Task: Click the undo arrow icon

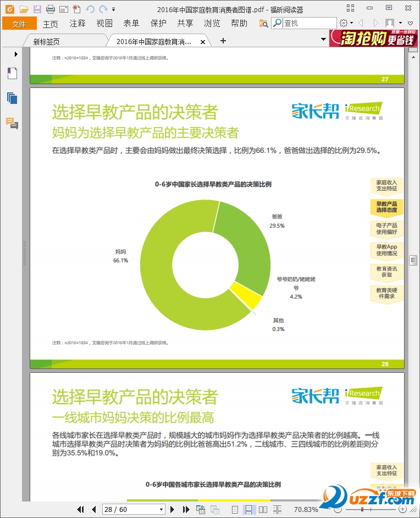Action: tap(90, 9)
